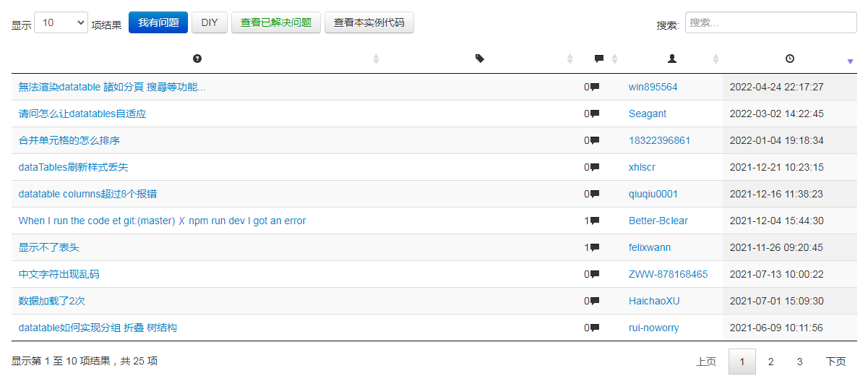Open question When I run the code
The width and height of the screenshot is (868, 384).
click(x=163, y=221)
